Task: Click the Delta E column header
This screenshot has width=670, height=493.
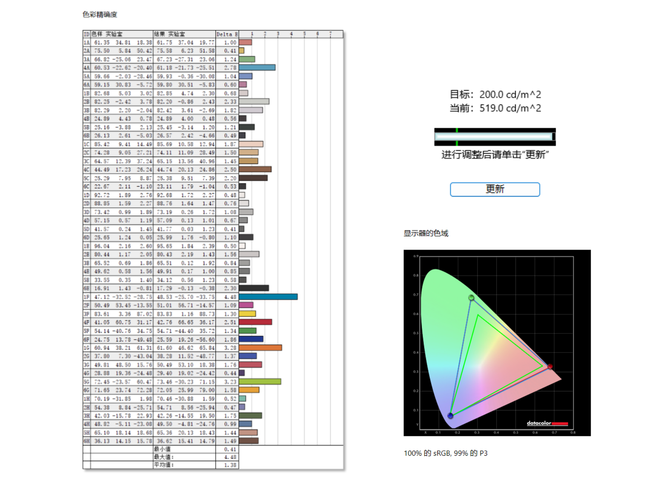Action: 227,34
